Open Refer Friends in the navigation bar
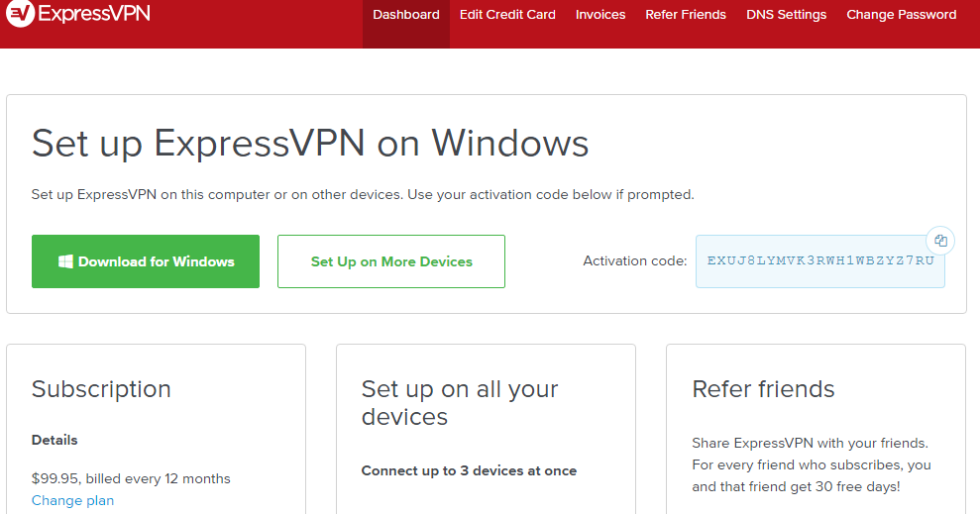This screenshot has width=980, height=514. click(x=686, y=15)
